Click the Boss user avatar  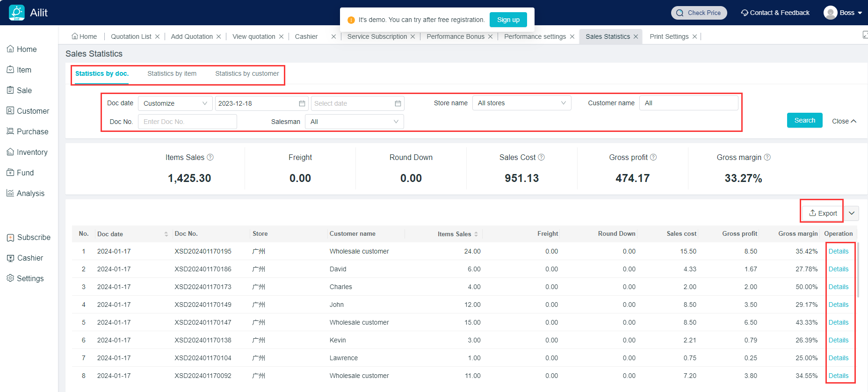tap(830, 13)
